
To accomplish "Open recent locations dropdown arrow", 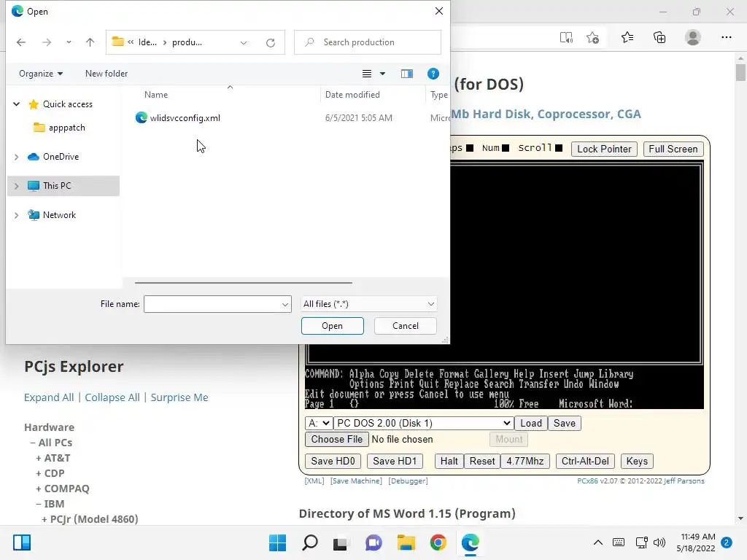I will (x=69, y=42).
